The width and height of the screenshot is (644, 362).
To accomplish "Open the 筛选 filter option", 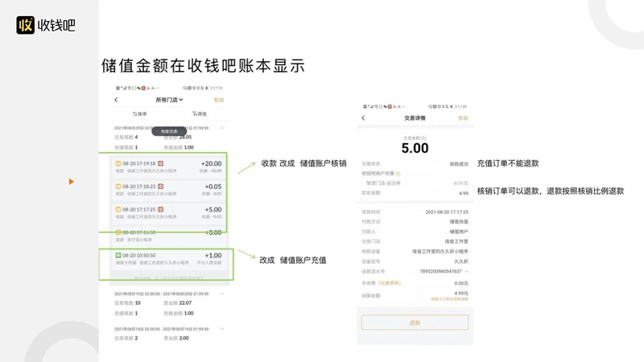I will [x=200, y=113].
